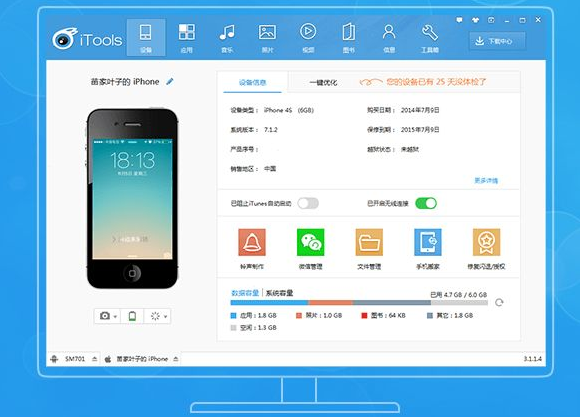Image resolution: width=580 pixels, height=417 pixels.
Task: Click the warranty date '2015年7月9日' value
Action: pyautogui.click(x=420, y=130)
